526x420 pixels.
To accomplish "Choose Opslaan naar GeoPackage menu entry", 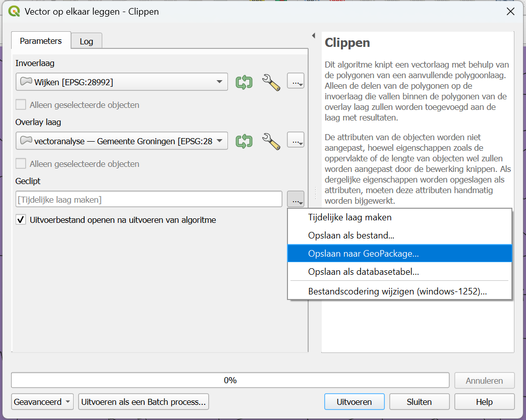I will (x=363, y=254).
